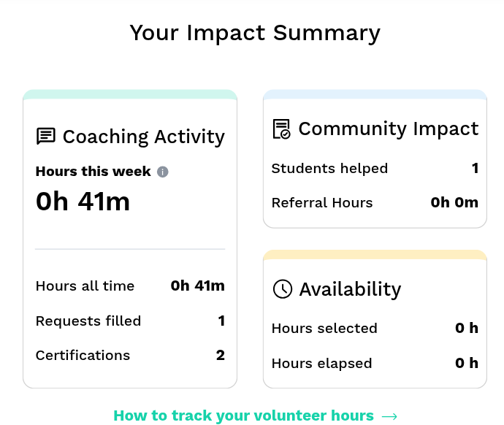504x425 pixels.
Task: Click the Community Impact certificate icon
Action: point(281,129)
